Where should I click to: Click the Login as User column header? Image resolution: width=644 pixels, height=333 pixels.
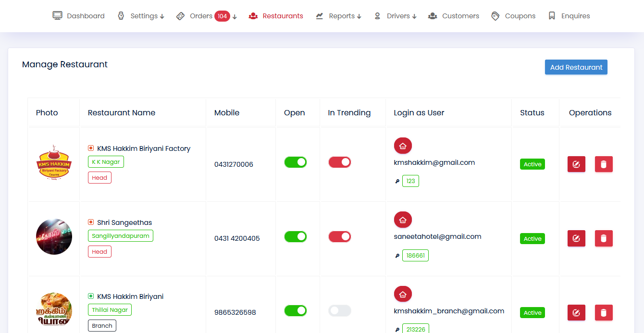(419, 113)
